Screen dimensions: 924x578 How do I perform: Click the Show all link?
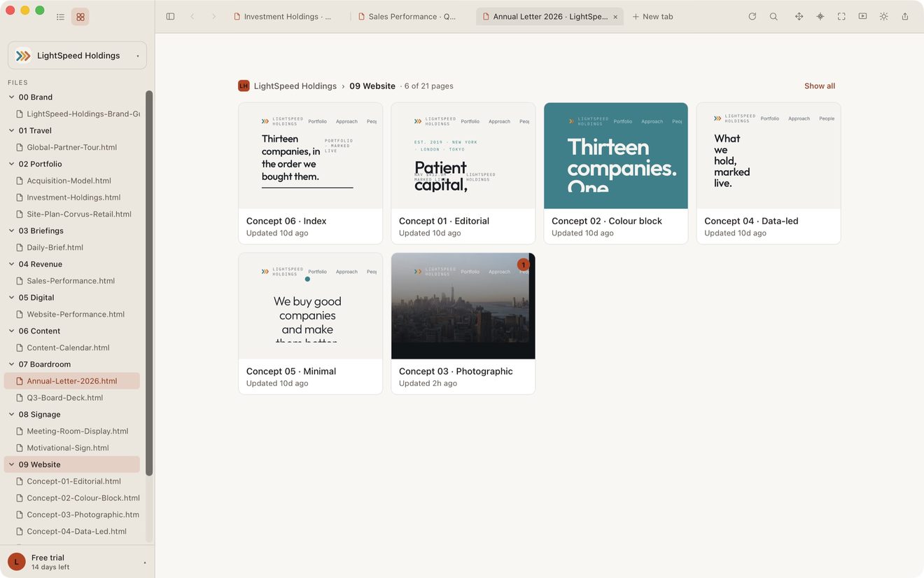click(820, 86)
